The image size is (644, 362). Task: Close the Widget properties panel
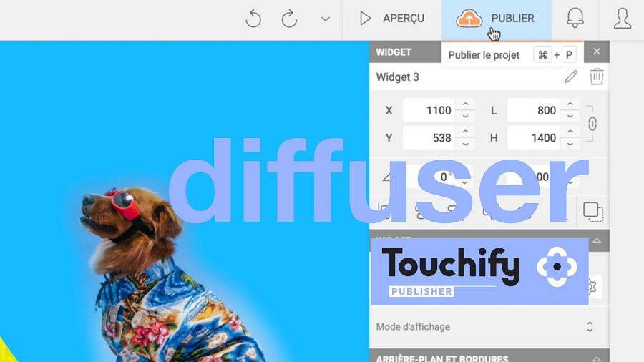point(597,52)
